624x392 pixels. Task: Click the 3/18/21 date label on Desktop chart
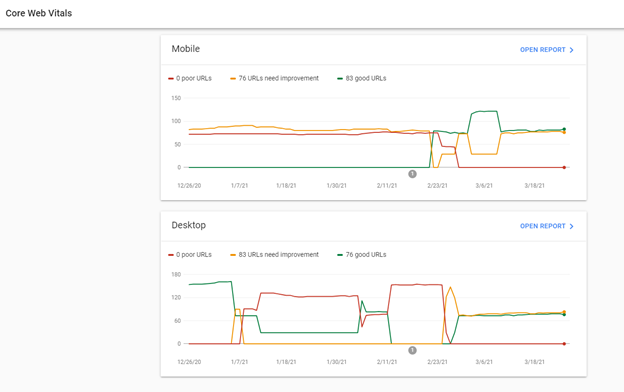click(x=534, y=362)
